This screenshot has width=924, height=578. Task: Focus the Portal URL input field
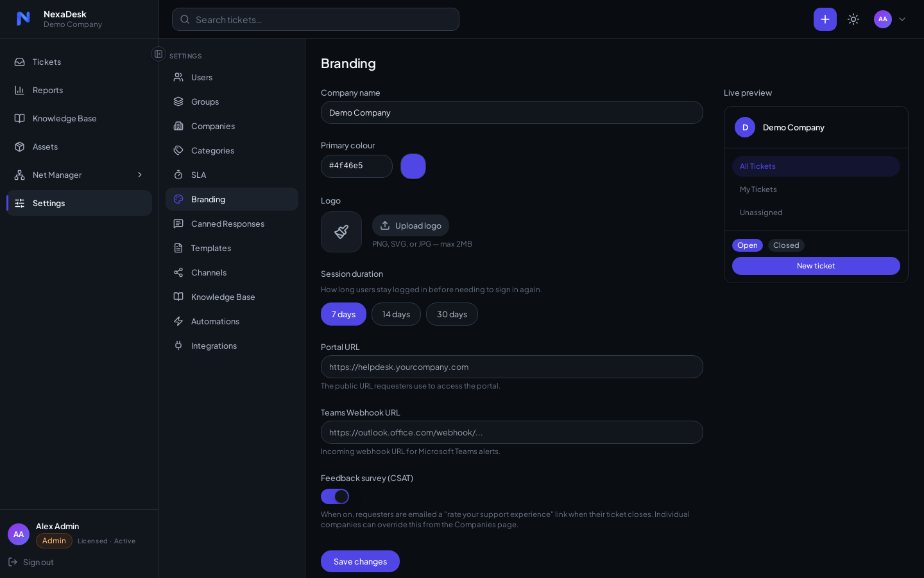tap(512, 367)
